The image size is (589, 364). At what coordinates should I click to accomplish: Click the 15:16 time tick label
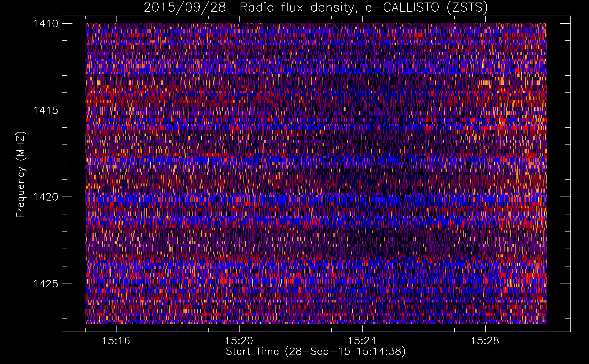pos(116,341)
